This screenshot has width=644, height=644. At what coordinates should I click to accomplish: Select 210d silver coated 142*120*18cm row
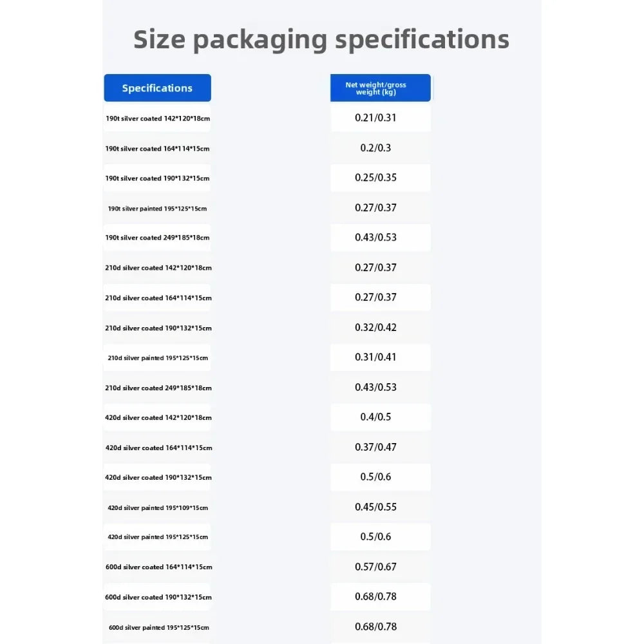158,268
